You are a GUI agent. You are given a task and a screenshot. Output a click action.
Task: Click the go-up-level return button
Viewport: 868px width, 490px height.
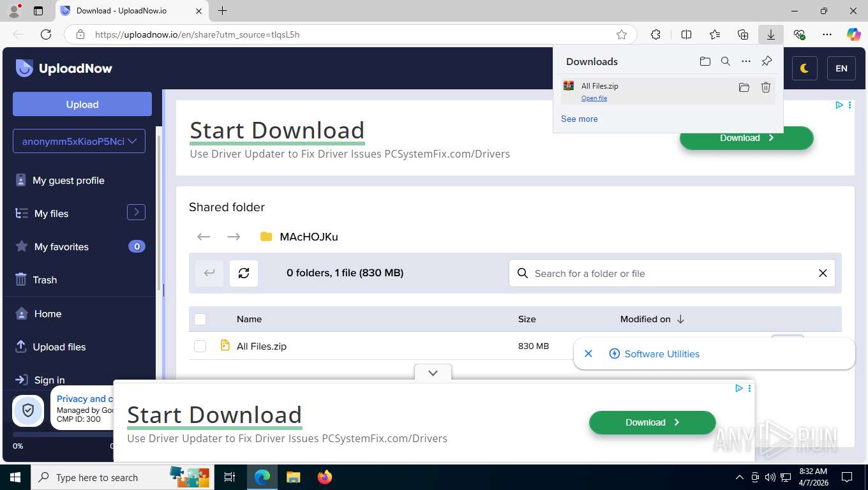209,273
